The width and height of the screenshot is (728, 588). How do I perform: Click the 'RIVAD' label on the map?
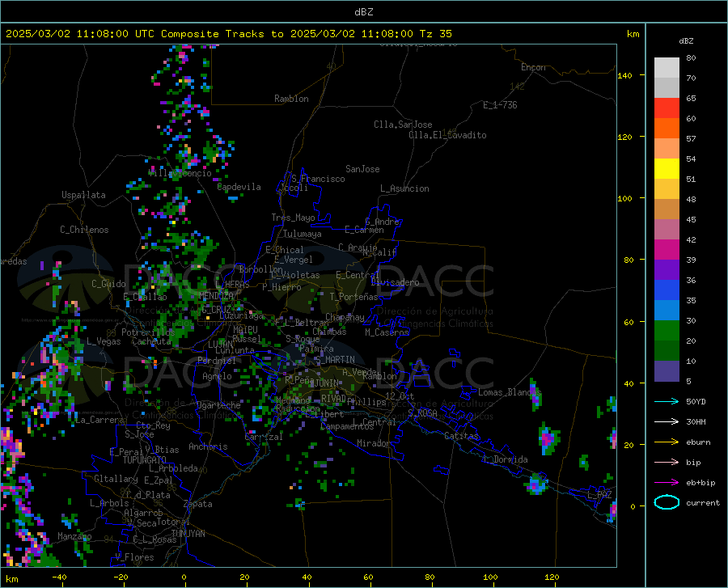click(x=333, y=399)
